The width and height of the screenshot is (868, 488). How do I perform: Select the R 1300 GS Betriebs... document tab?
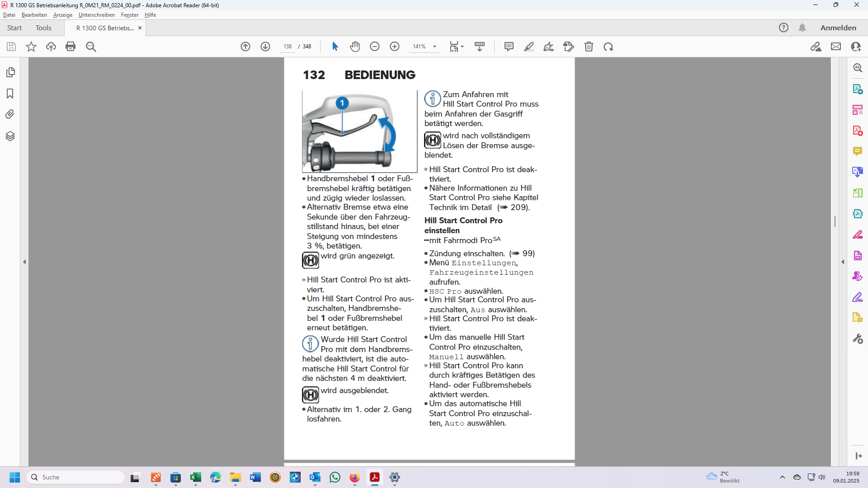tap(105, 28)
